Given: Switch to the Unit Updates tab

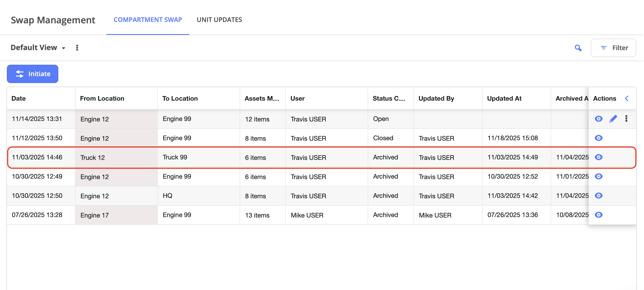Looking at the screenshot, I should coord(219,20).
